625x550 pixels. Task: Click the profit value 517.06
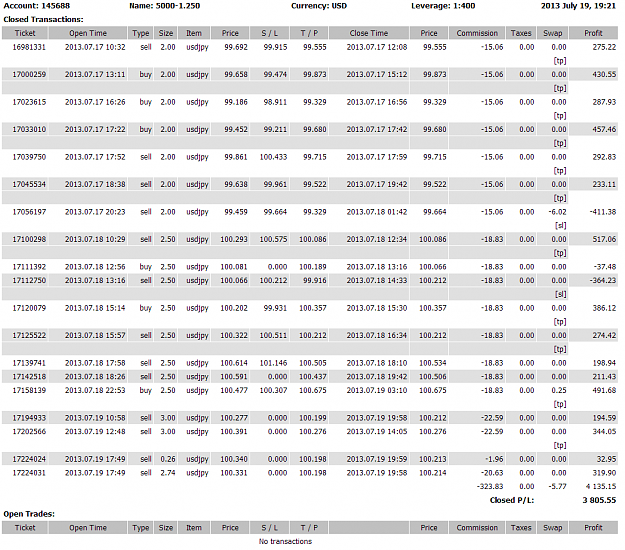click(x=604, y=240)
